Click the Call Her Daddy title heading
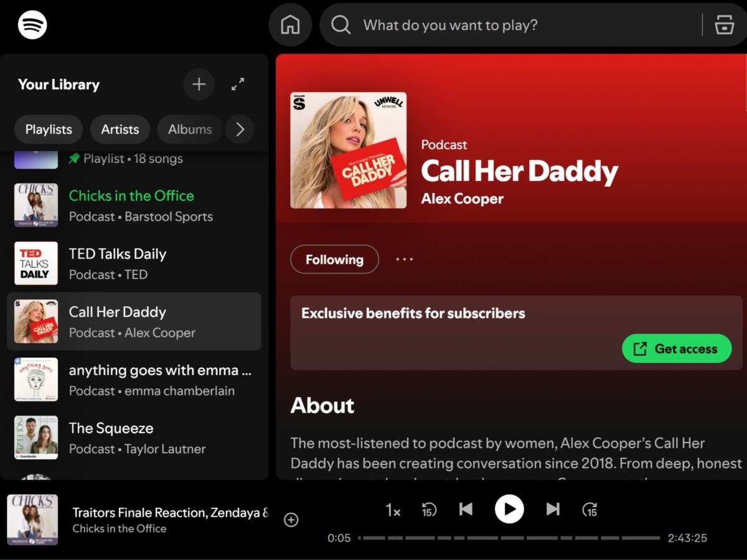 pos(520,172)
